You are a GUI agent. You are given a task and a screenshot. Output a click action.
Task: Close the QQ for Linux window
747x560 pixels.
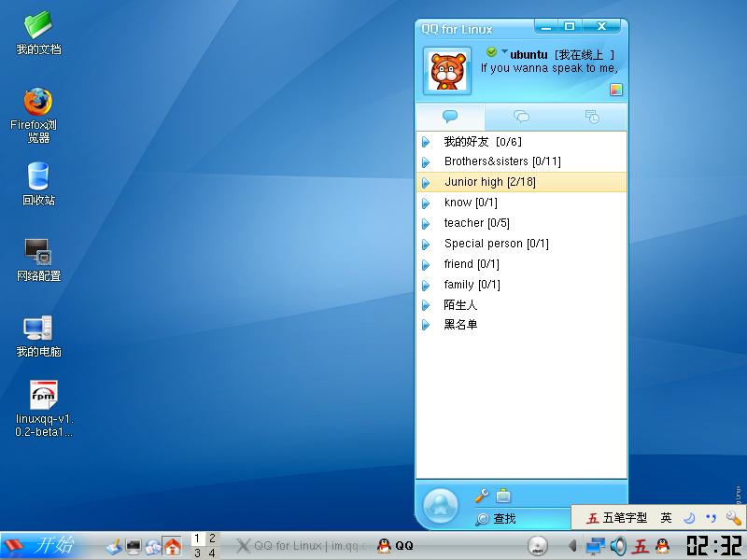(x=601, y=27)
